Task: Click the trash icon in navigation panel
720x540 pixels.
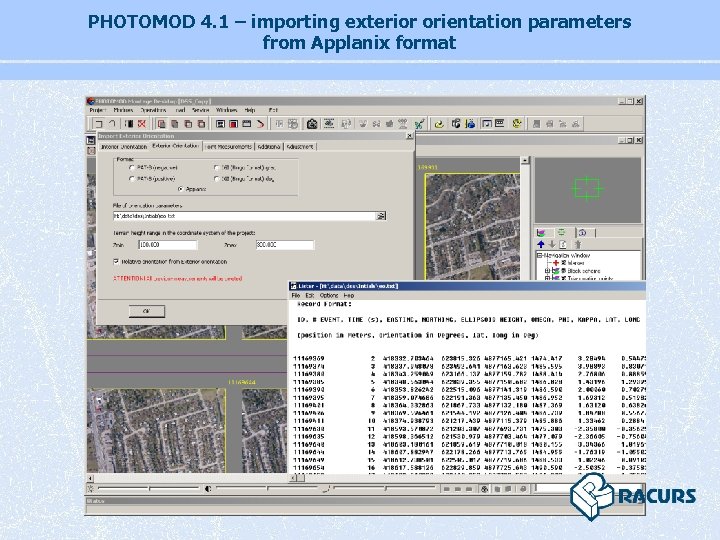Action: [x=578, y=244]
